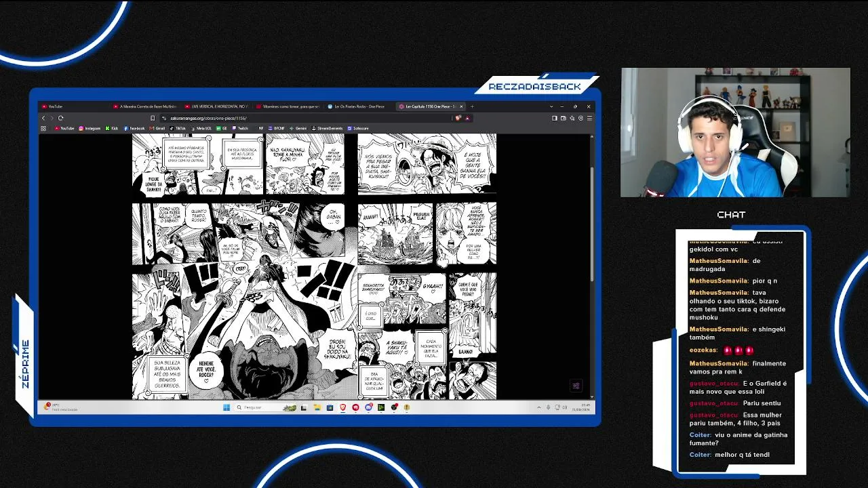Close the 'Ler Capítulo' One Piece tab

[461, 106]
